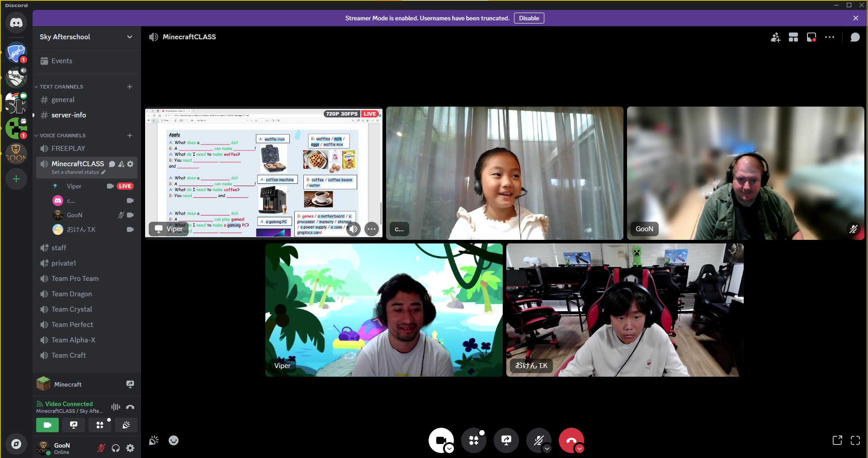Open camera options dropdown arrow

[449, 449]
